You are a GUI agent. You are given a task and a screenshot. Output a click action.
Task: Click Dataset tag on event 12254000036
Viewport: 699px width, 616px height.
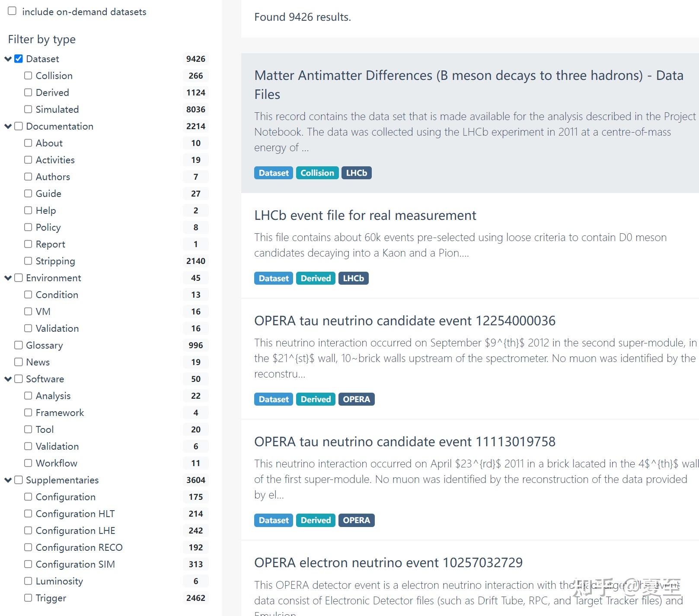coord(274,399)
